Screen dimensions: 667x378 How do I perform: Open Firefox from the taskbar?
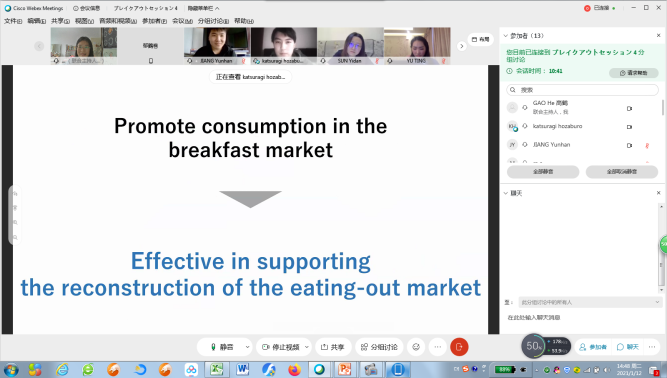pos(294,369)
